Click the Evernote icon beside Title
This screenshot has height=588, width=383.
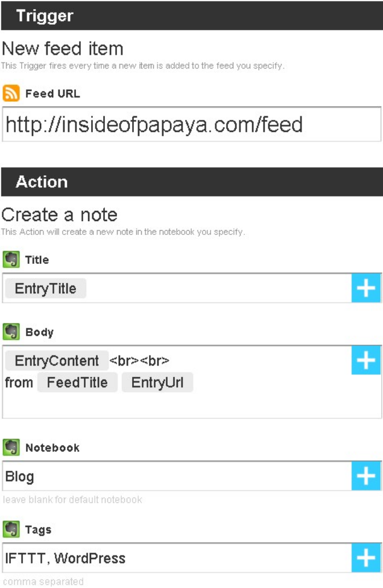11,260
